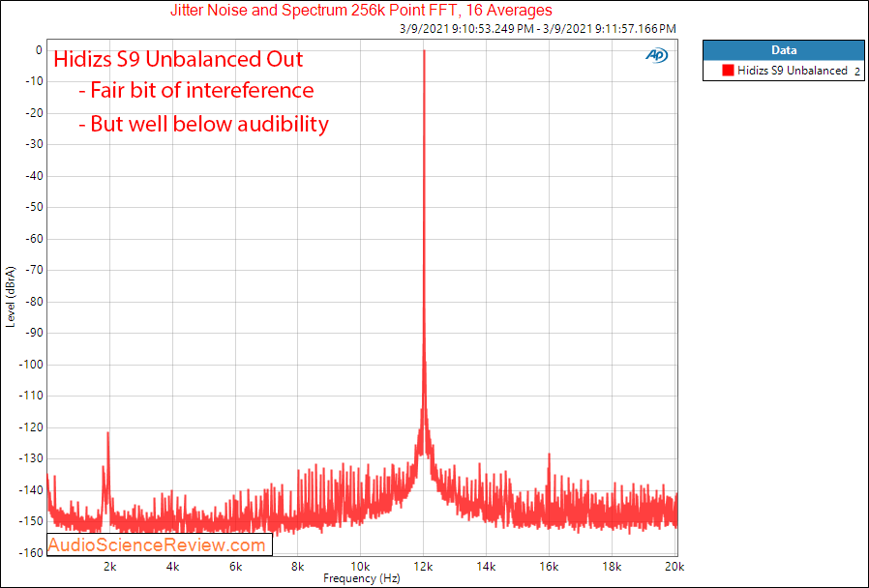
Task: Click the 0 level tick label
Action: point(39,50)
